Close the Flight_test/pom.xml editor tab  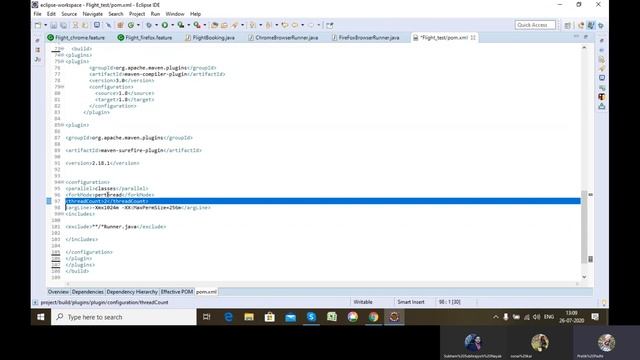[473, 38]
